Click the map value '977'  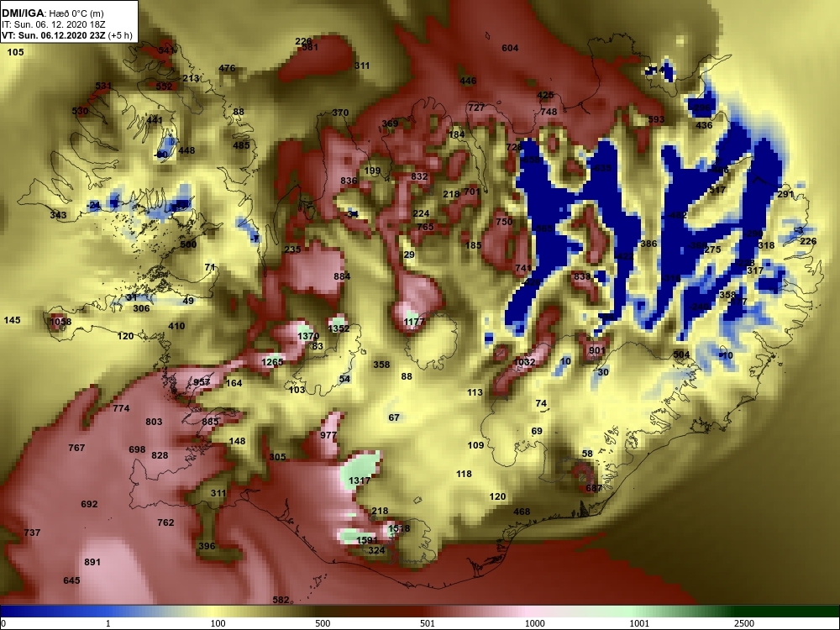pyautogui.click(x=328, y=435)
